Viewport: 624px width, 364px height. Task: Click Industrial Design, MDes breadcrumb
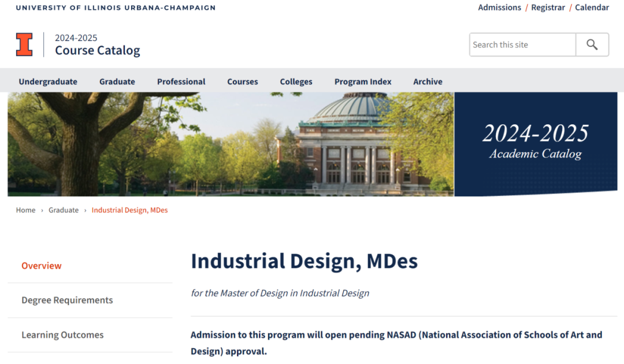[130, 210]
